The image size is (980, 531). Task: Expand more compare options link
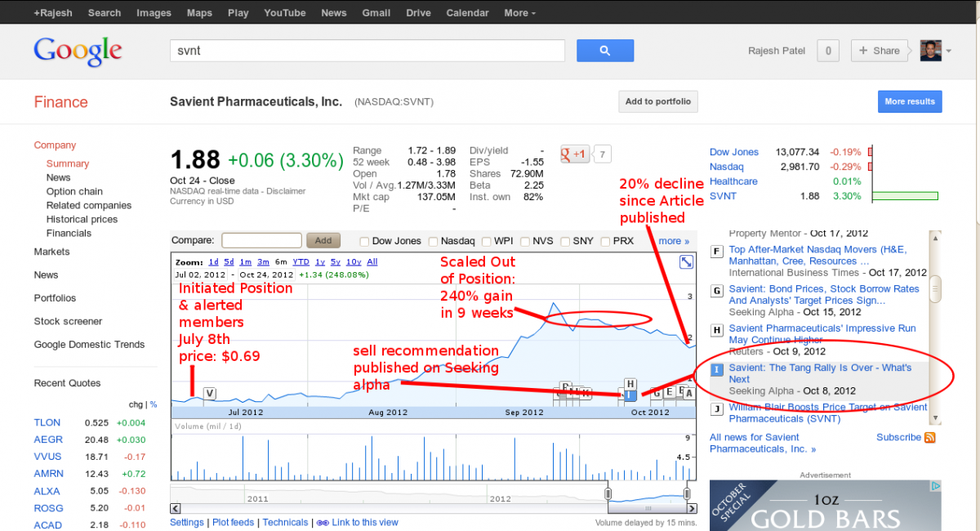coord(674,241)
